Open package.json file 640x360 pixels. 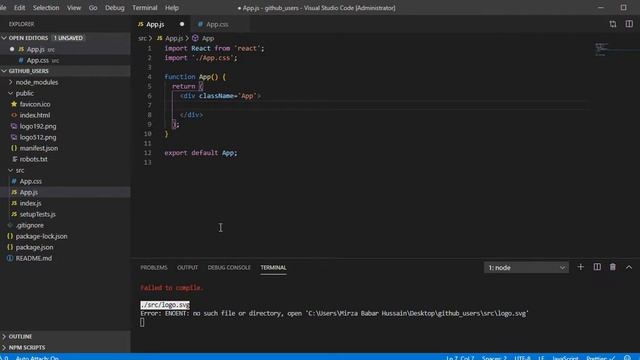[x=34, y=247]
